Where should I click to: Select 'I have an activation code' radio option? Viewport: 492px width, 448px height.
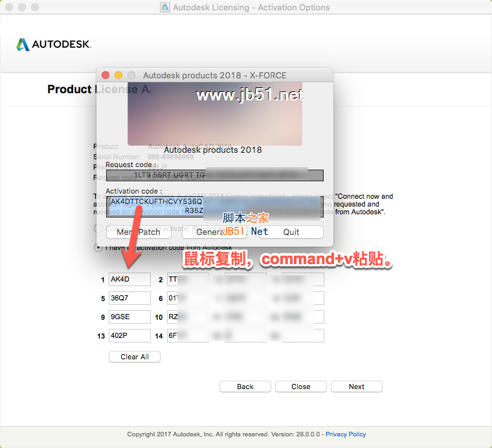[98, 247]
